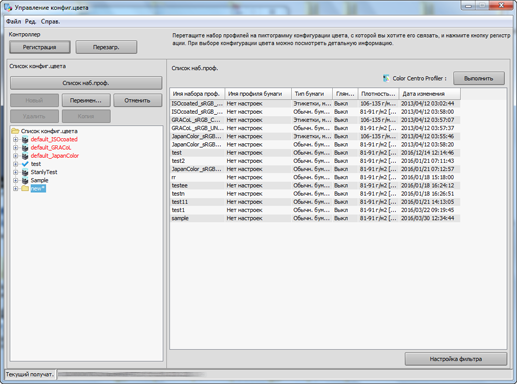Viewport: 517px width, 384px height.
Task: Click the folder icon next to new*
Action: [25, 189]
